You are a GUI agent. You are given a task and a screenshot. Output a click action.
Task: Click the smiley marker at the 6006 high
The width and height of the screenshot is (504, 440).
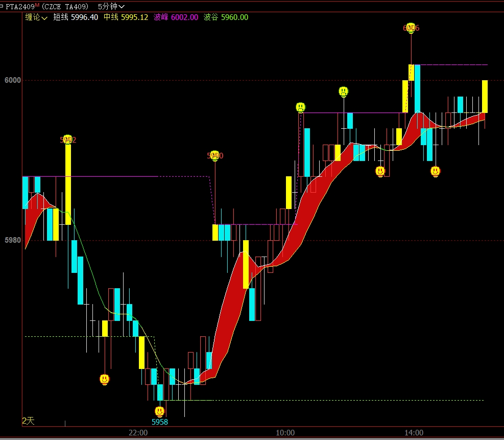411,28
